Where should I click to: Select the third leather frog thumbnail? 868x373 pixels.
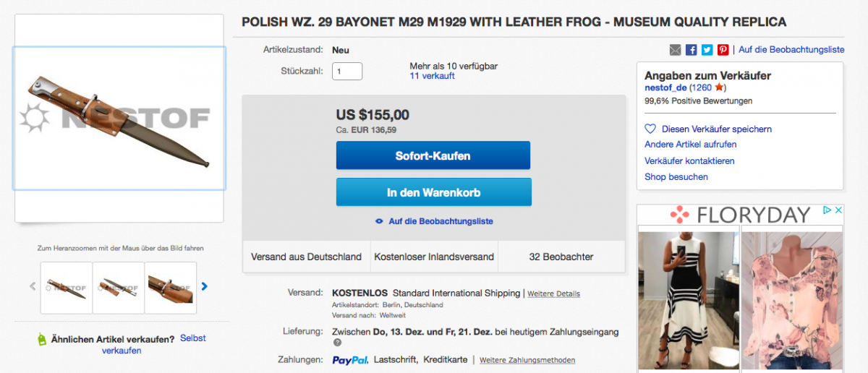171,287
